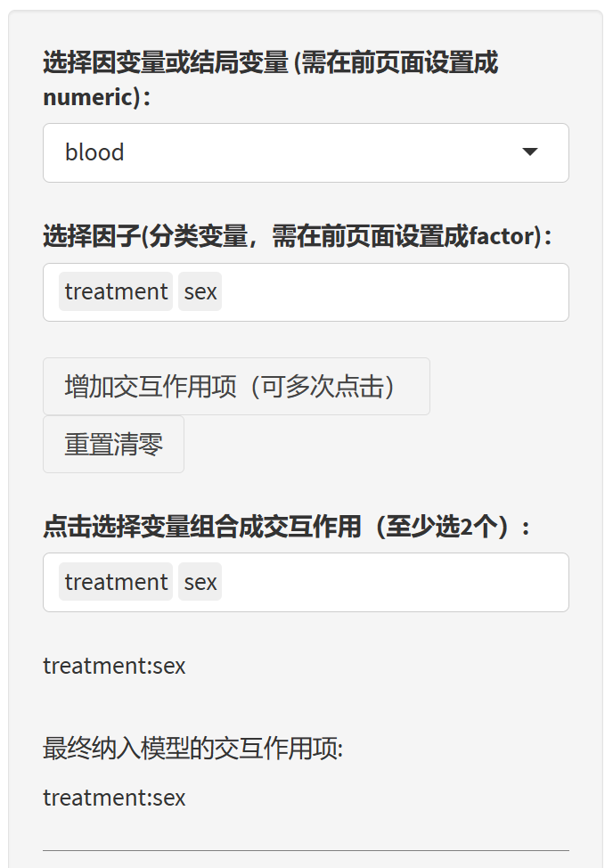This screenshot has height=868, width=613.
Task: Click the 增加交互作用项 button
Action: (x=236, y=387)
